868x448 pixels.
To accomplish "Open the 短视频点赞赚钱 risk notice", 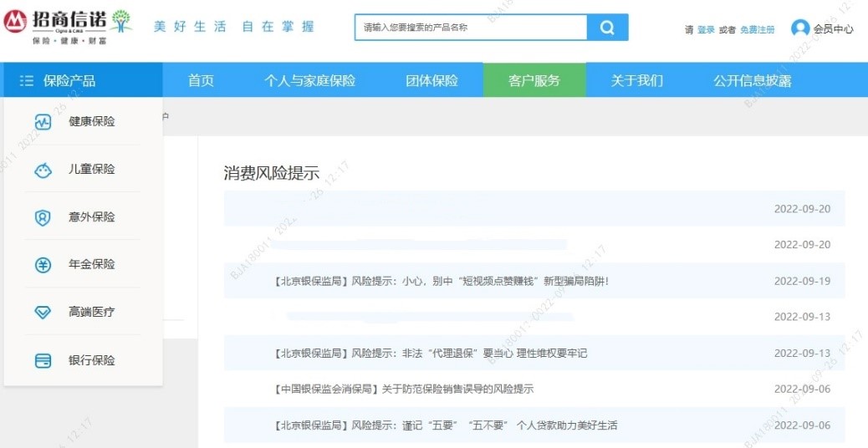I will (x=442, y=281).
